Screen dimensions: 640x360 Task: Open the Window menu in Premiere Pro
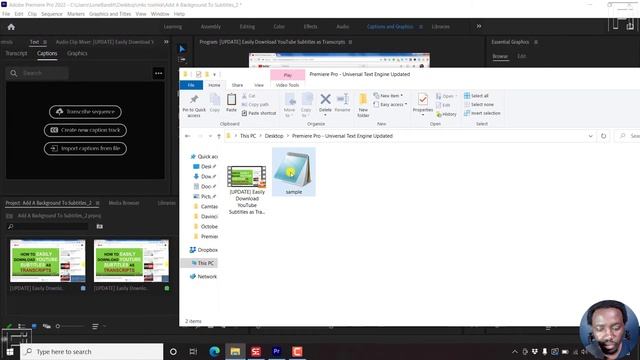(x=160, y=14)
